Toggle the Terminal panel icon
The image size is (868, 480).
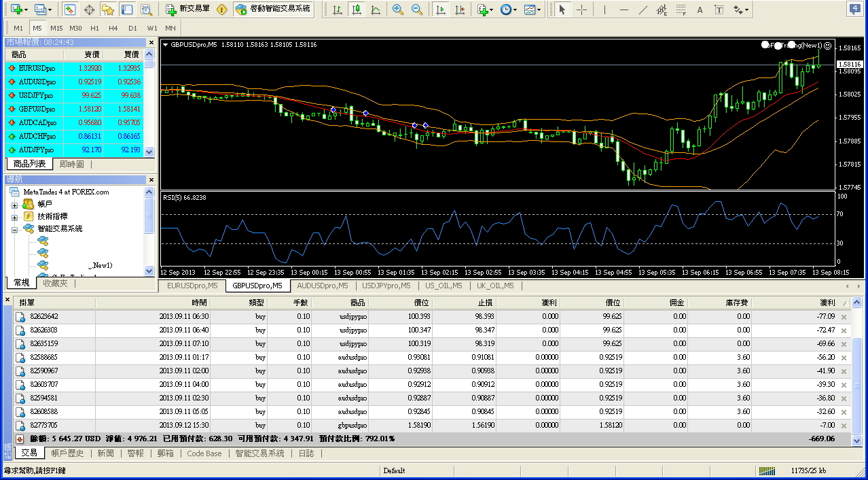coord(127,10)
